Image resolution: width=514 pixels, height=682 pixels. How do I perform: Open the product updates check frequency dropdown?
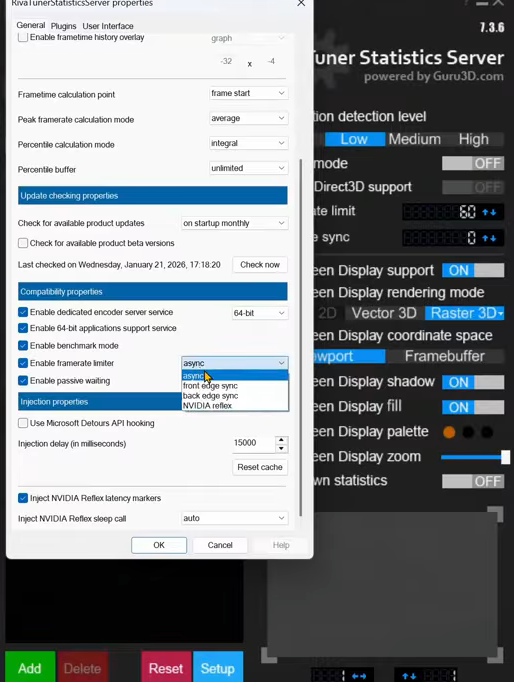coord(234,223)
